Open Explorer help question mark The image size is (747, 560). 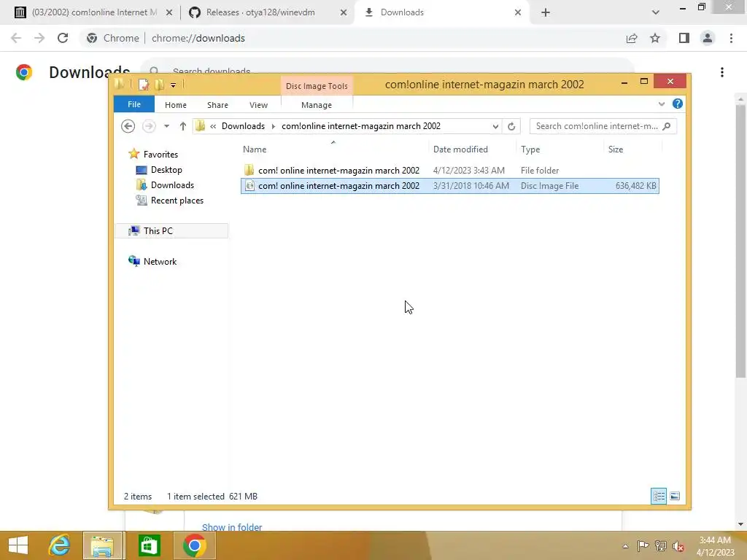point(677,104)
